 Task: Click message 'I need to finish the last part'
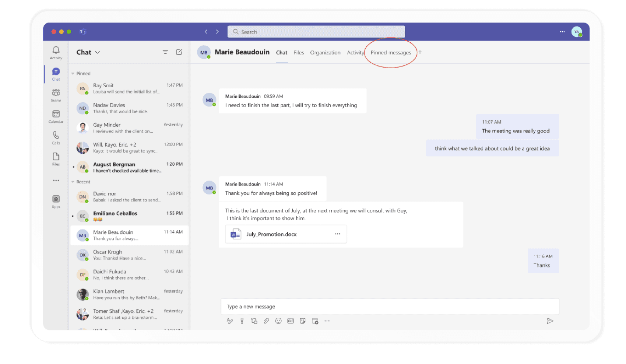pyautogui.click(x=293, y=101)
